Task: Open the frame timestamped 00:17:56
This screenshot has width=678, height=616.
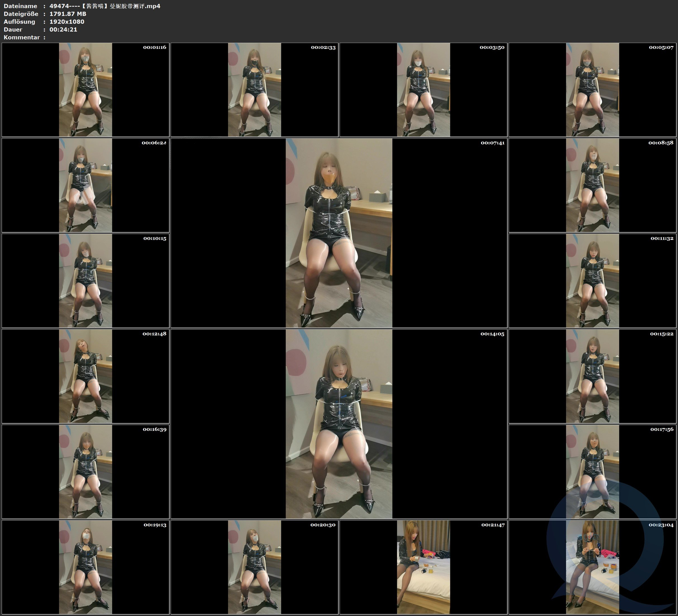Action: [x=592, y=471]
